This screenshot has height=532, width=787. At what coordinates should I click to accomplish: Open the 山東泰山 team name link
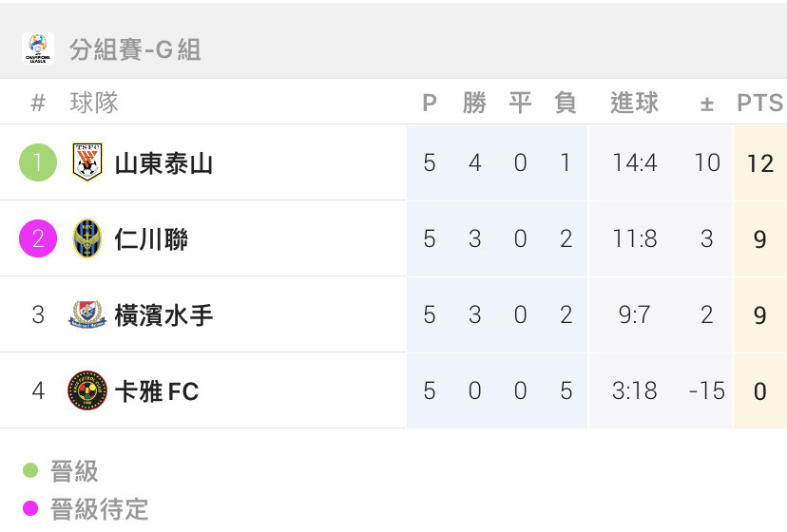pos(163,163)
